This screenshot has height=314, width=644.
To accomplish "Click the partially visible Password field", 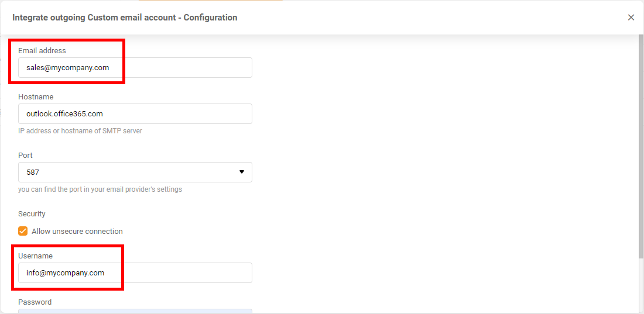I will click(135, 311).
